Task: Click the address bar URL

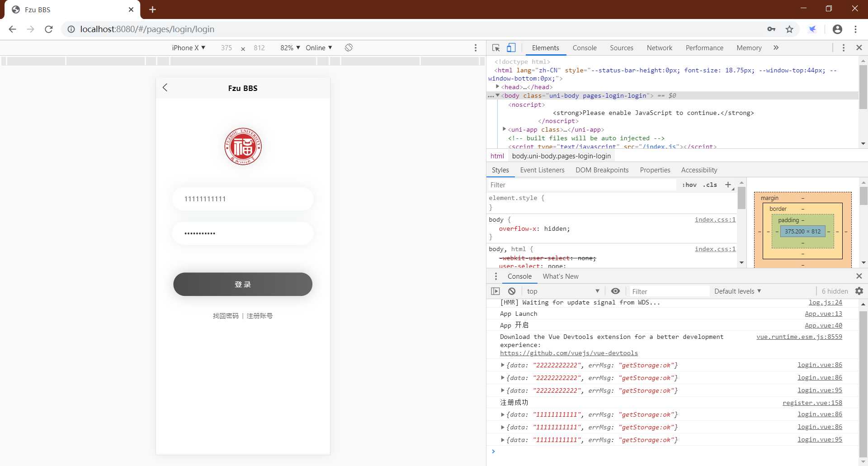Action: point(147,29)
